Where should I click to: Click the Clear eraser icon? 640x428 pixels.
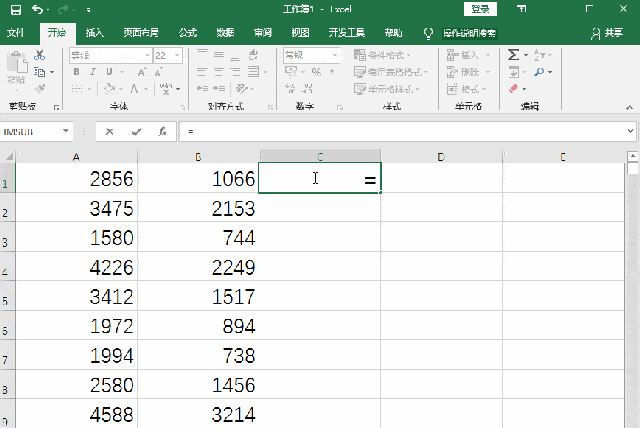click(513, 89)
